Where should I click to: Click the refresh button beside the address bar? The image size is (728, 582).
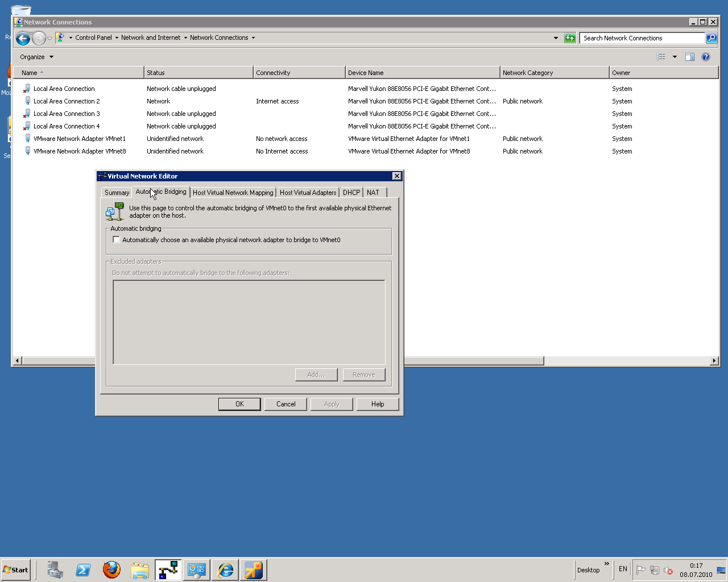570,38
